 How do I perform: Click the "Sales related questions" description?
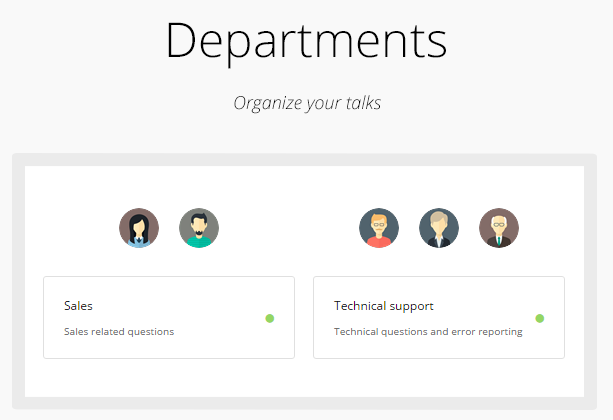(119, 332)
